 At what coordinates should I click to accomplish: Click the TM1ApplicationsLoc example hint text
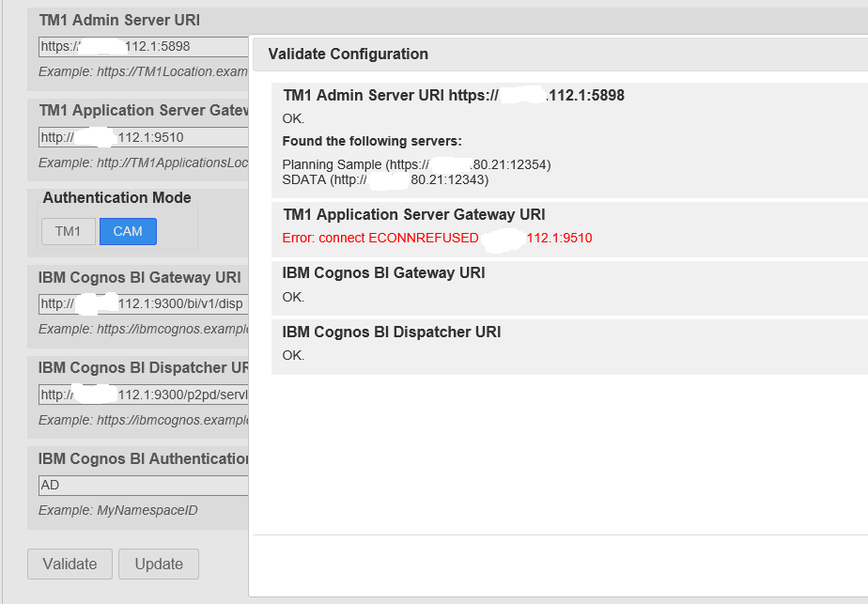pos(144,163)
